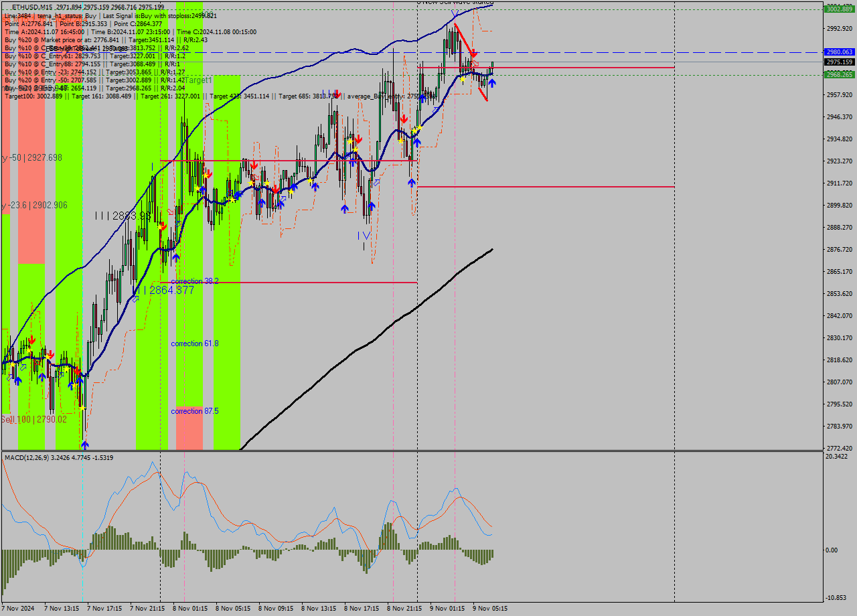The width and height of the screenshot is (857, 616).
Task: Click the 2992.920 price axis tick
Action: click(x=840, y=28)
